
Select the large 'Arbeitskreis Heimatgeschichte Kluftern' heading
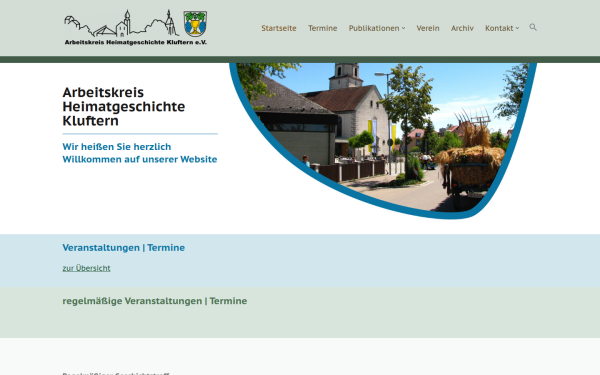[124, 106]
